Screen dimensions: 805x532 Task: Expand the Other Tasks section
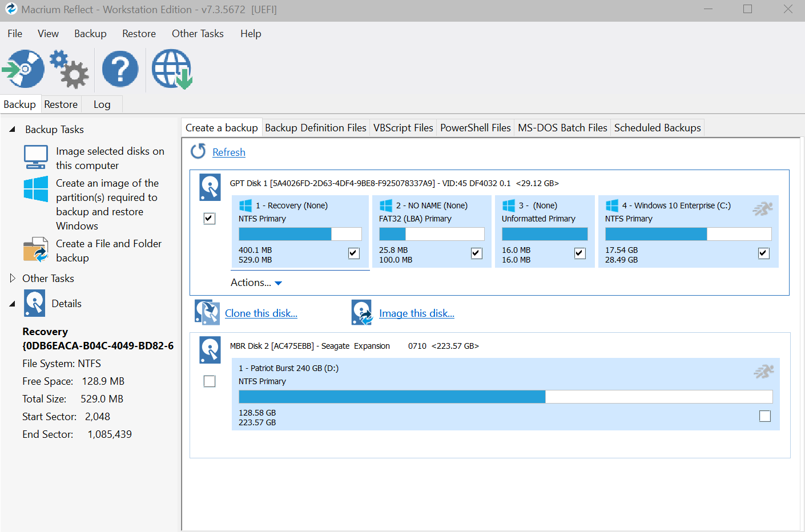pos(13,278)
